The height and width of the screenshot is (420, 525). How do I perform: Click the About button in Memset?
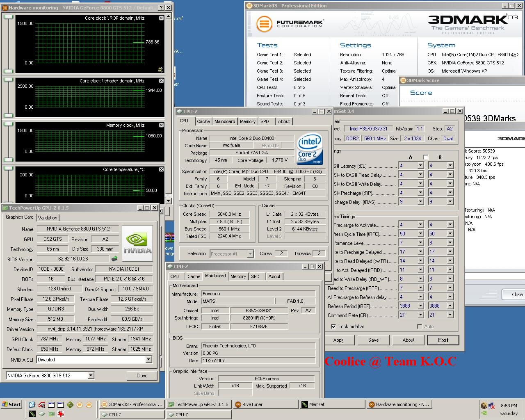pos(409,340)
